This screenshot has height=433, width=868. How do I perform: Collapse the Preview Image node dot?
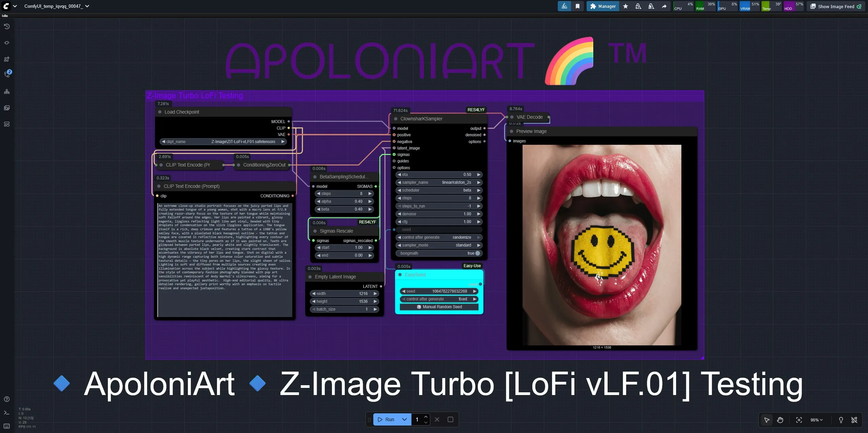pyautogui.click(x=511, y=131)
